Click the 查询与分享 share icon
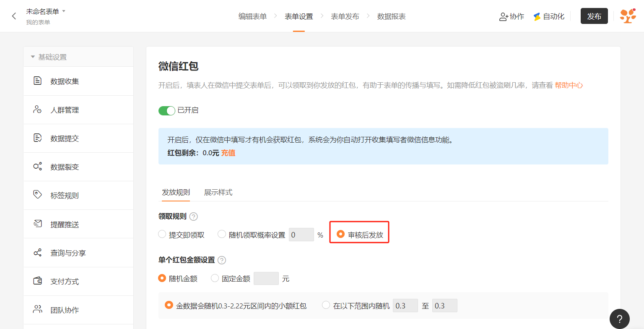The height and width of the screenshot is (329, 644). click(x=37, y=253)
